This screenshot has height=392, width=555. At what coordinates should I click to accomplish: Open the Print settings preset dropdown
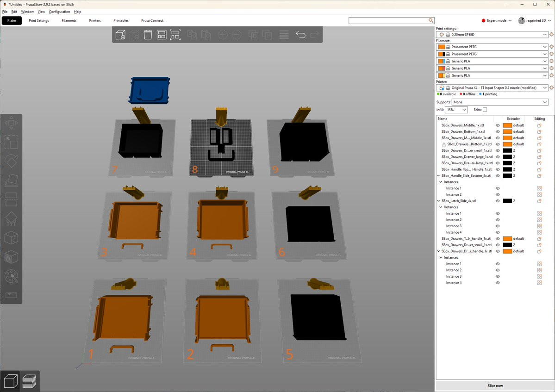[492, 35]
